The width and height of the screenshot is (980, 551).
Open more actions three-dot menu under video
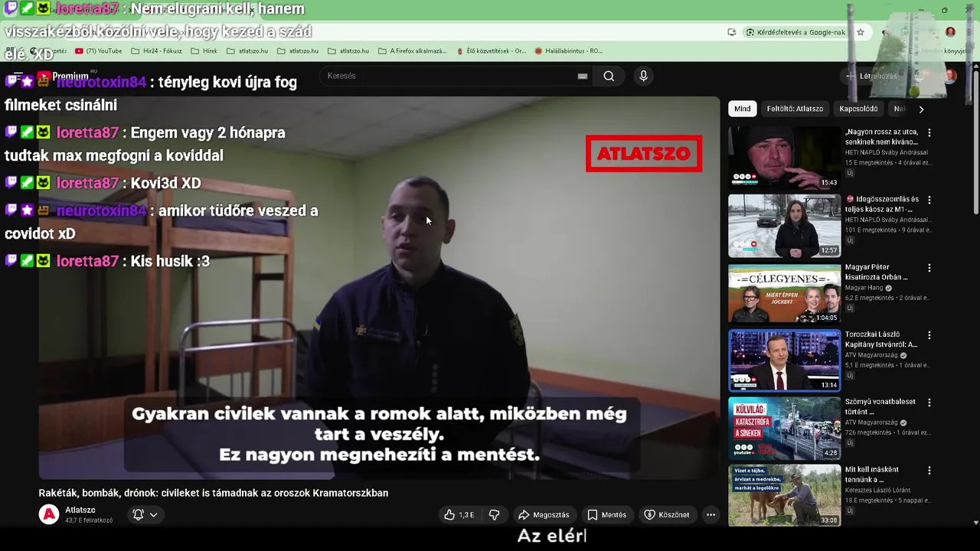tap(710, 515)
